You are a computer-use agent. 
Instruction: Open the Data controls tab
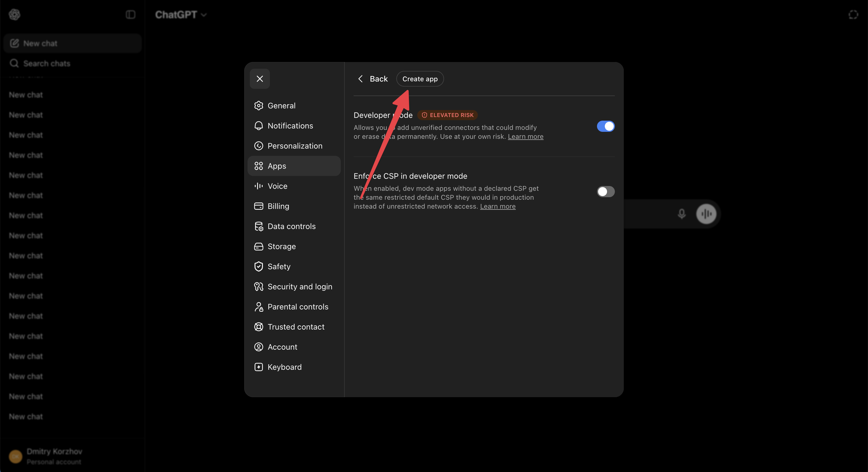point(294,226)
